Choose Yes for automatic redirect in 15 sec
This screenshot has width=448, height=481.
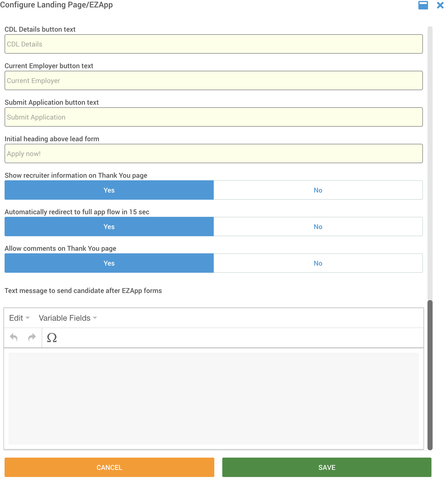coord(109,227)
